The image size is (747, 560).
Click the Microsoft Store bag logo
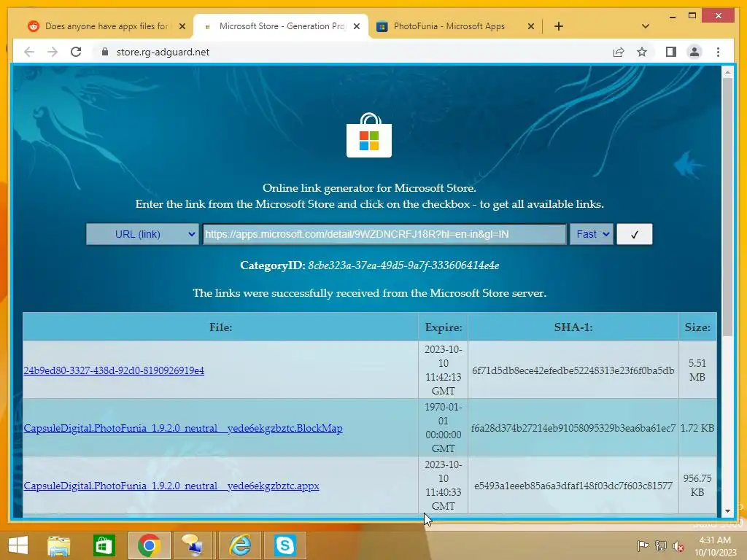click(x=369, y=135)
